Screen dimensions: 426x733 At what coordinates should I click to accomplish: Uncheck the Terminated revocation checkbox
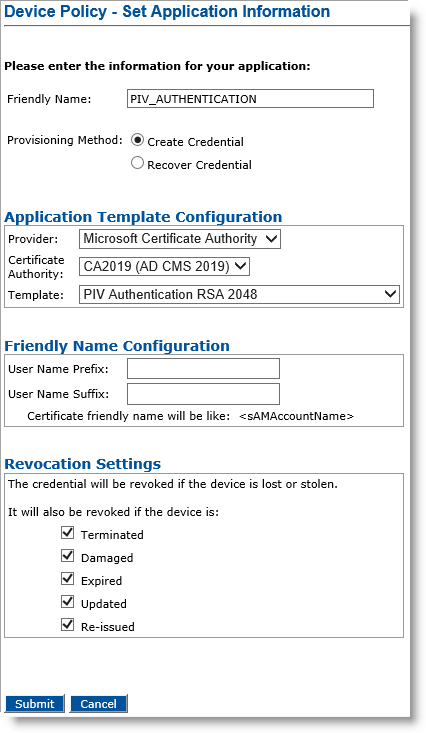pos(68,532)
